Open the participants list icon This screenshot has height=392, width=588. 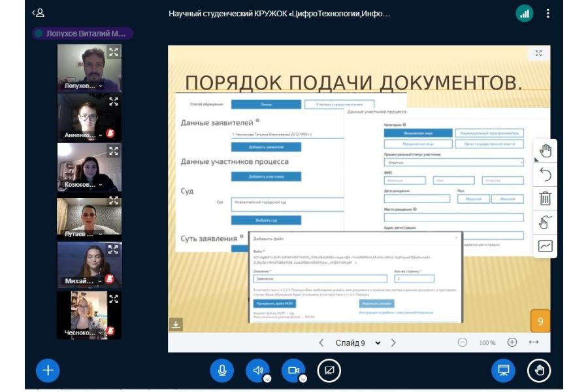(x=39, y=13)
